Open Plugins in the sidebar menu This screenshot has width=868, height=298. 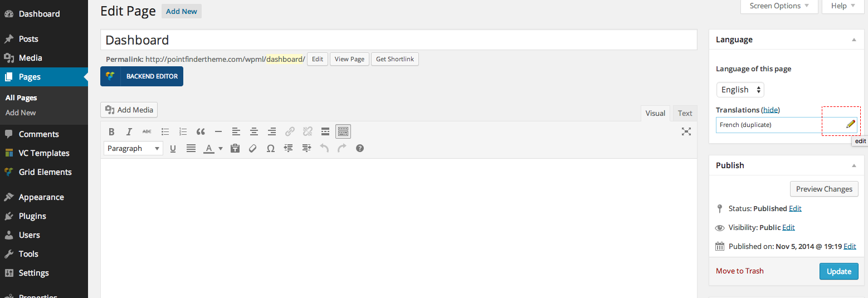coord(32,216)
